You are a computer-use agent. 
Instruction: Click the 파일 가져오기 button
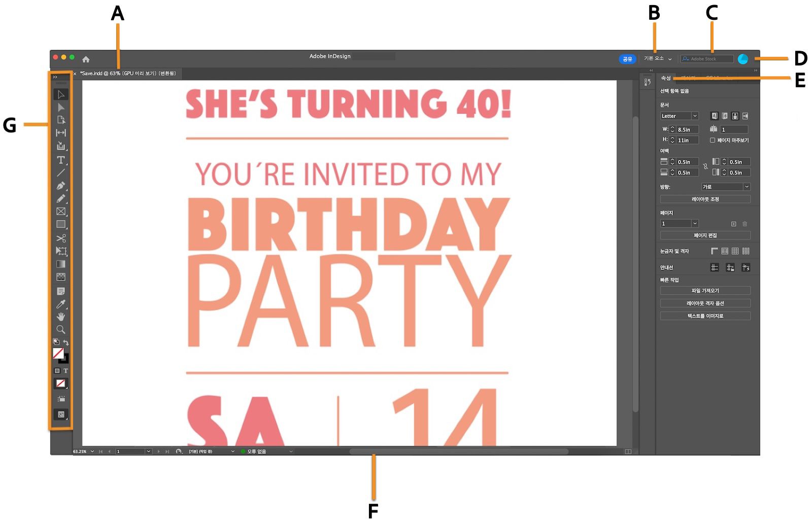tap(705, 291)
